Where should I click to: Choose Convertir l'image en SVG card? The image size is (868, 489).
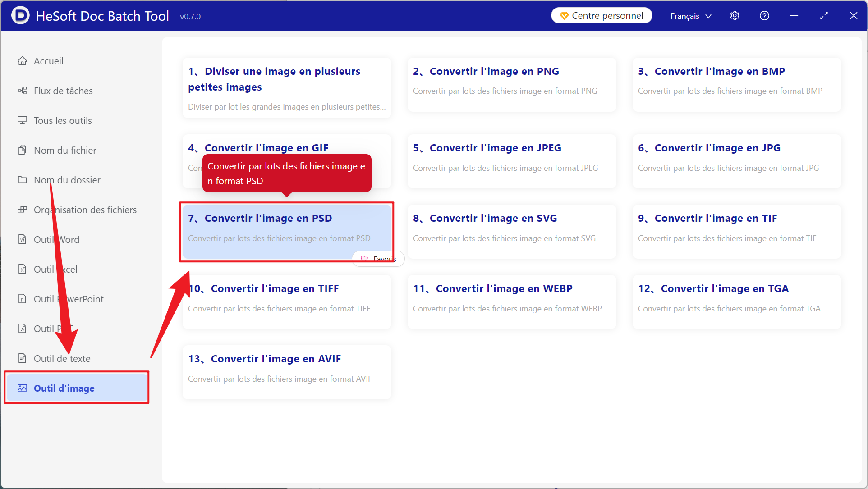click(x=512, y=232)
